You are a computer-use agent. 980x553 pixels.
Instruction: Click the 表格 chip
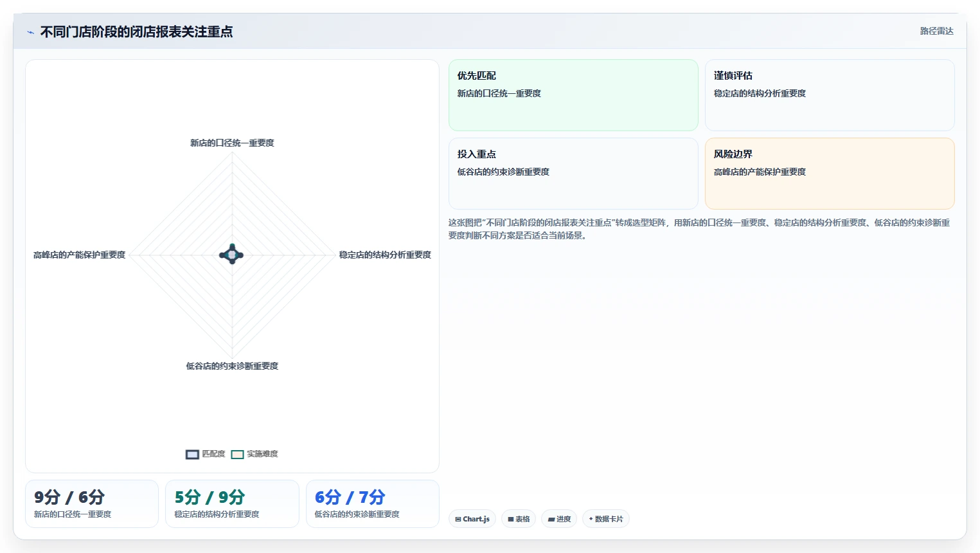click(519, 519)
